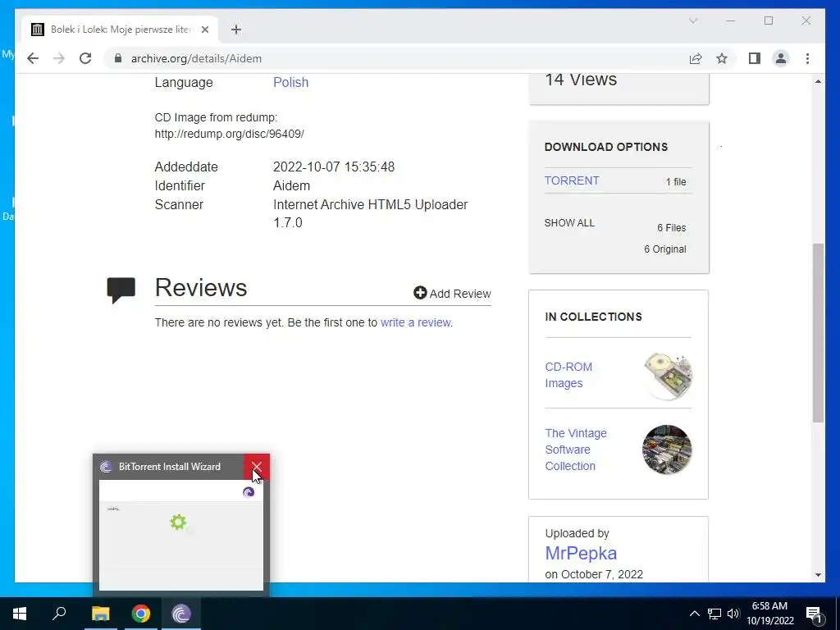Follow the write a review link

pyautogui.click(x=415, y=322)
